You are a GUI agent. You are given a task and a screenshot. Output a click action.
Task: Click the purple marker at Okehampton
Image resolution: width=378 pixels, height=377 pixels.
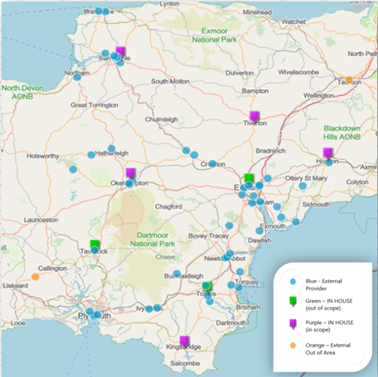click(x=130, y=173)
